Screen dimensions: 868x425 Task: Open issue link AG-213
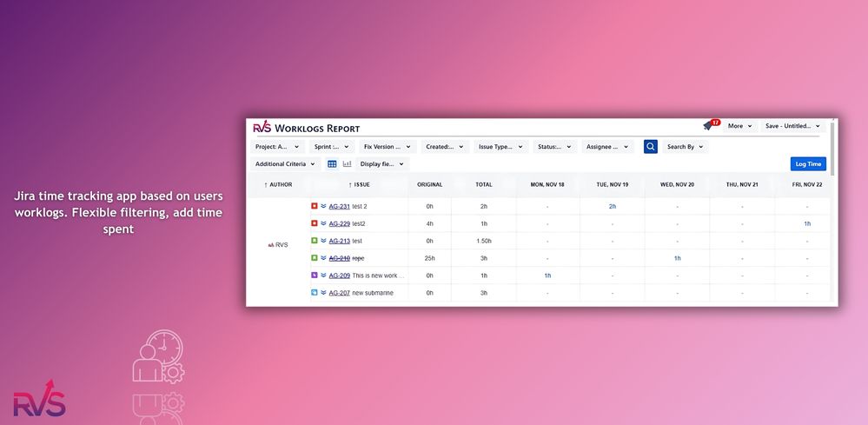340,241
